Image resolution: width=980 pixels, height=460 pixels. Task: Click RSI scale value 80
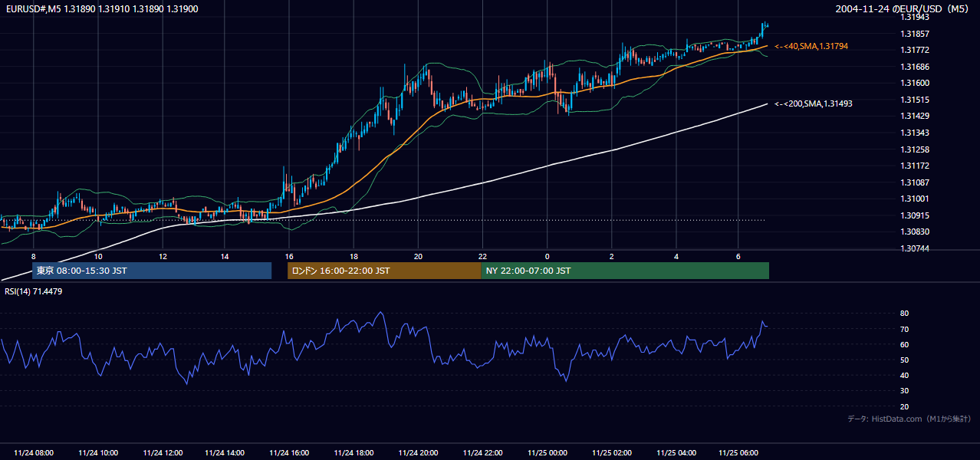pos(905,314)
